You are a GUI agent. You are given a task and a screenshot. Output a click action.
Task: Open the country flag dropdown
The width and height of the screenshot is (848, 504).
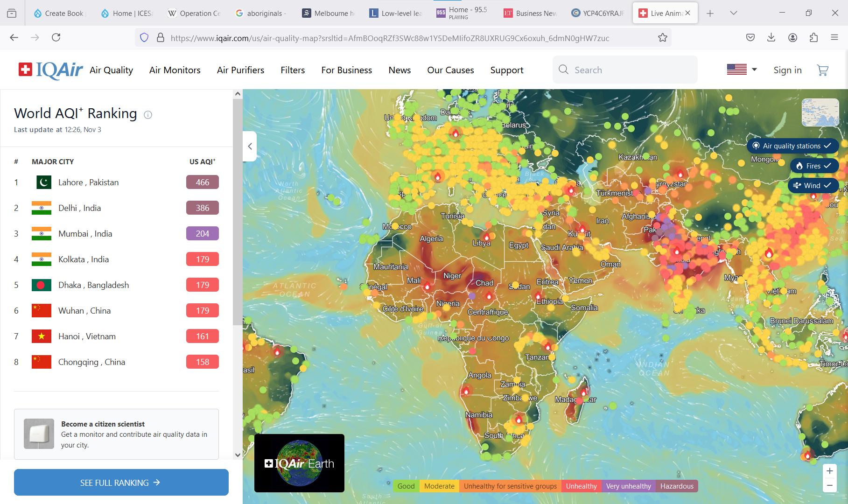[742, 70]
